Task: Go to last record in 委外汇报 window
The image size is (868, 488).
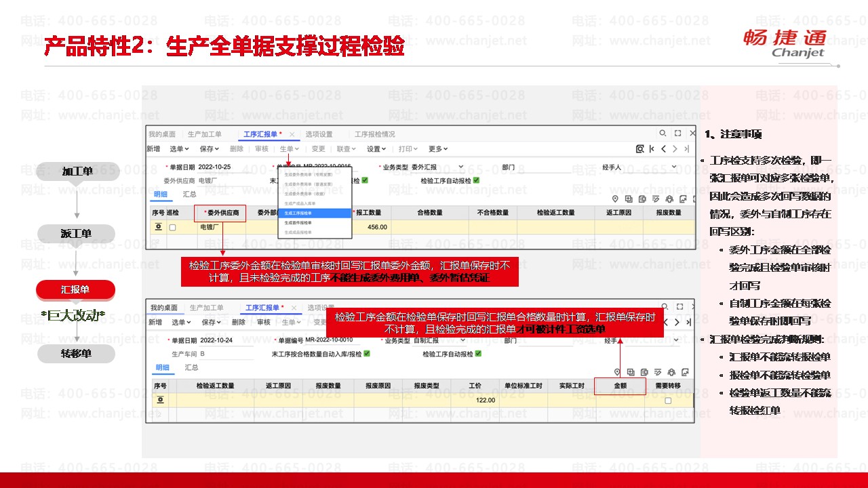Action: (686, 149)
